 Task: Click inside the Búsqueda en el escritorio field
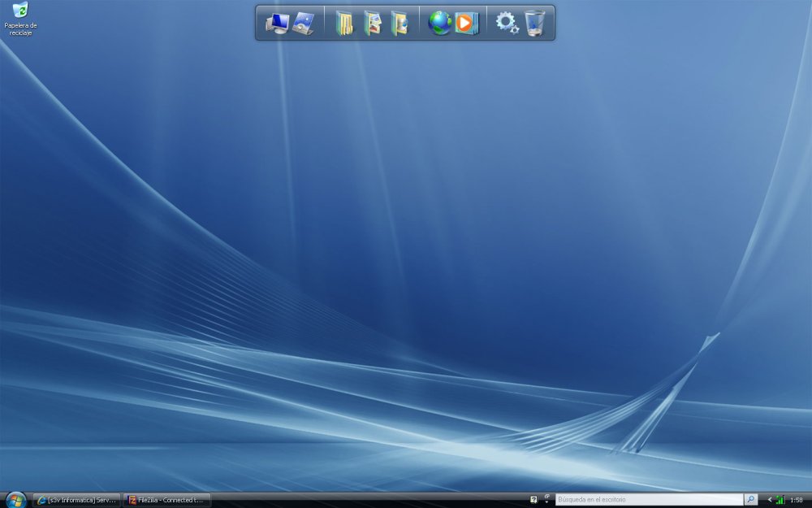point(641,500)
